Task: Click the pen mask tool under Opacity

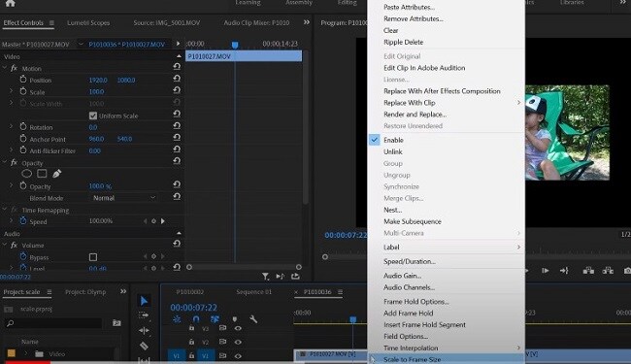Action: click(x=56, y=174)
